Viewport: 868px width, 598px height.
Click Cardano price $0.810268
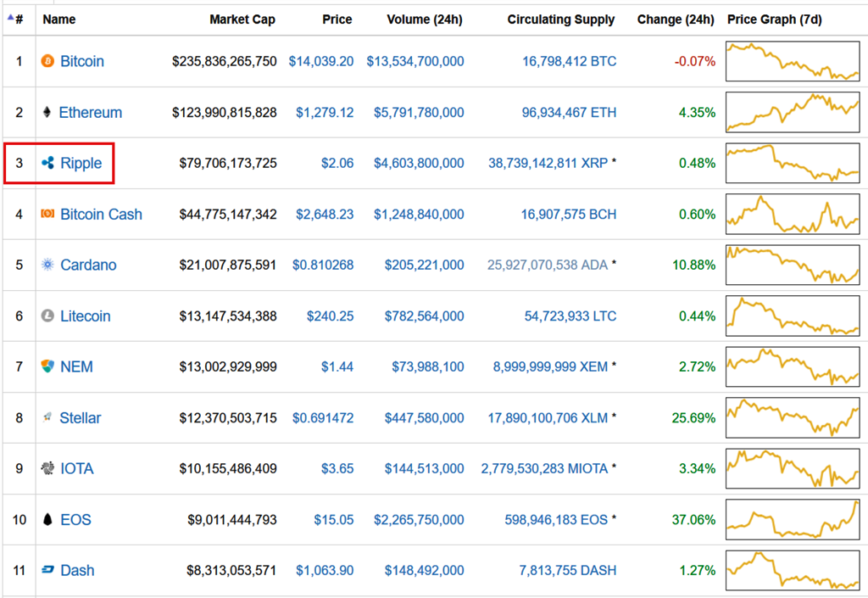pos(323,265)
